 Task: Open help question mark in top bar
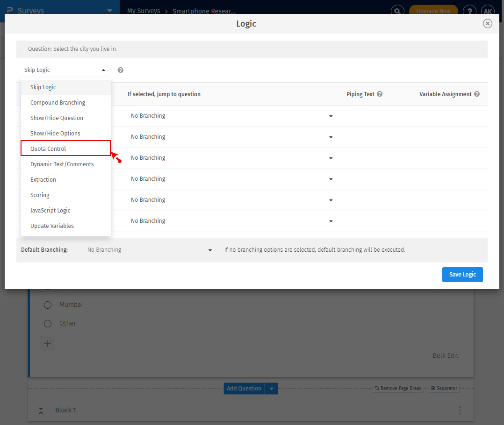pos(469,11)
